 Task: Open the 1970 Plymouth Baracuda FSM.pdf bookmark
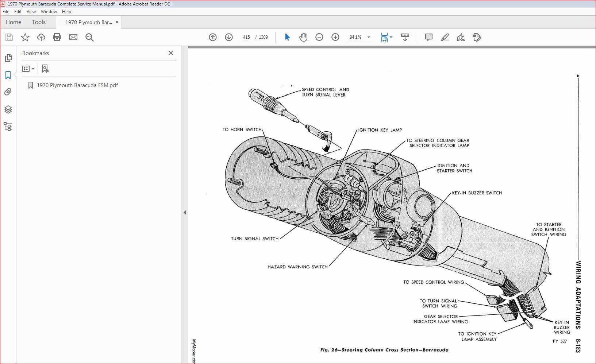pyautogui.click(x=77, y=85)
